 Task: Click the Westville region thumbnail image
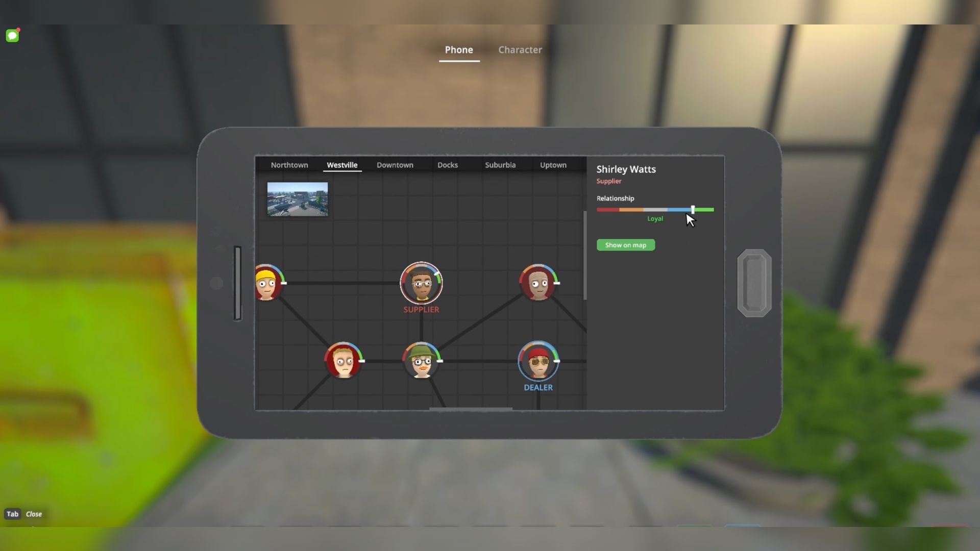coord(297,199)
